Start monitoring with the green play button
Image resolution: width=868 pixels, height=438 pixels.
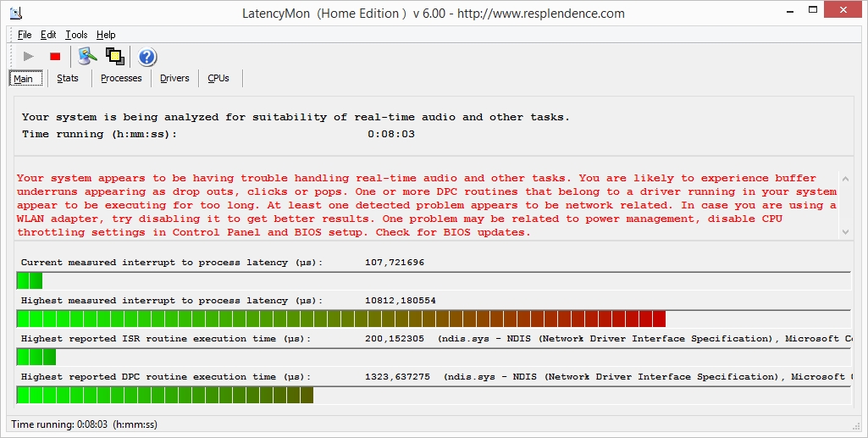[28, 56]
